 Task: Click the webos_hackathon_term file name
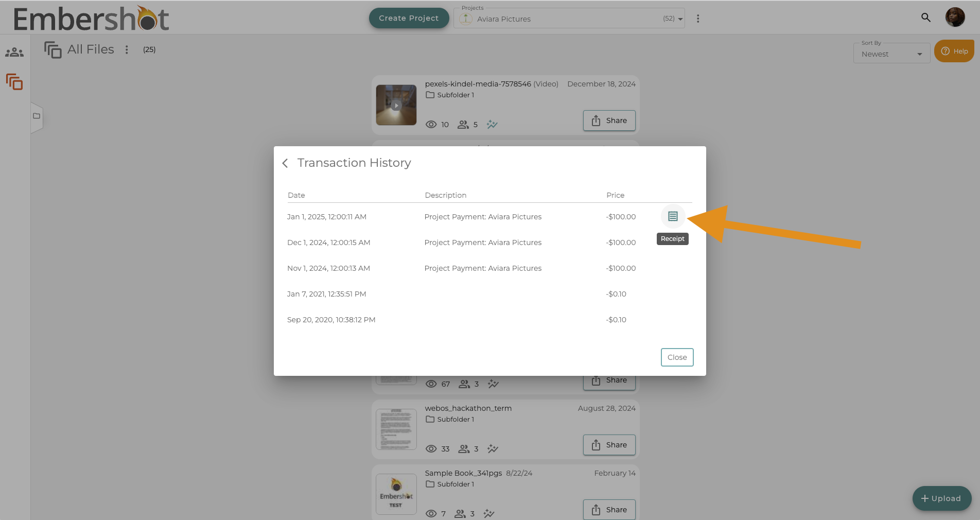(x=468, y=408)
